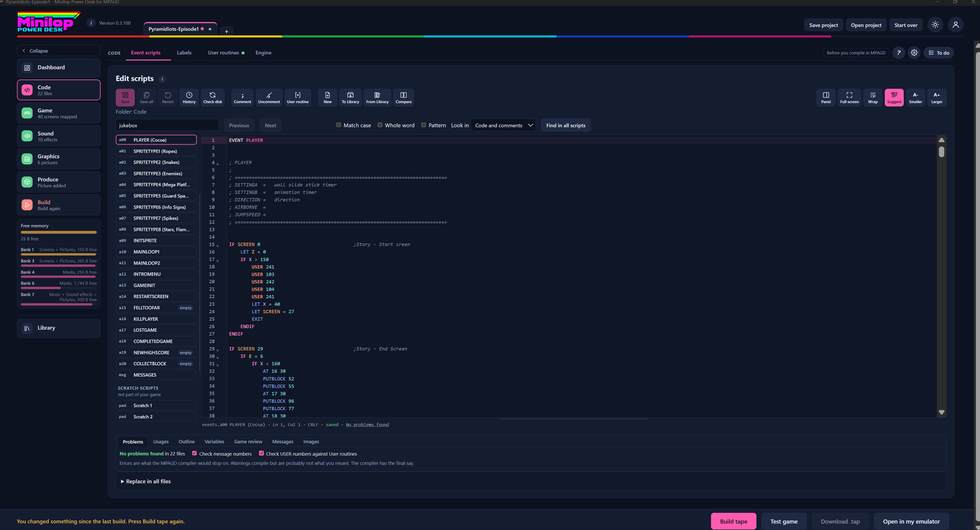Click the Save script toolbar icon
The image size is (980, 530).
point(125,97)
